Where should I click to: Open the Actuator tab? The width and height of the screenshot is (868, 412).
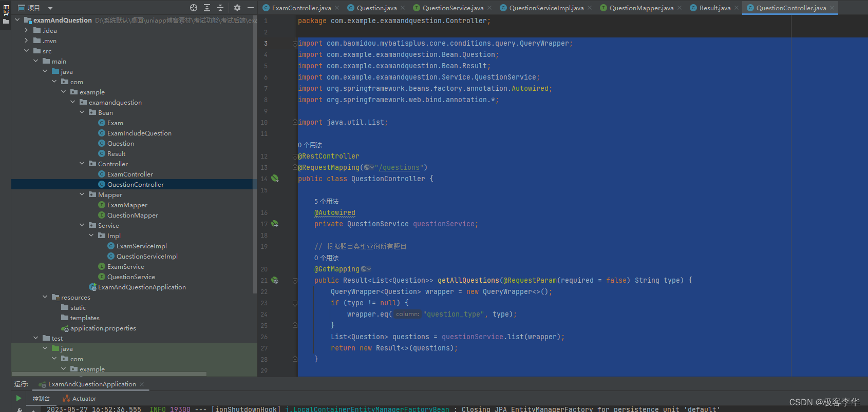(x=80, y=399)
